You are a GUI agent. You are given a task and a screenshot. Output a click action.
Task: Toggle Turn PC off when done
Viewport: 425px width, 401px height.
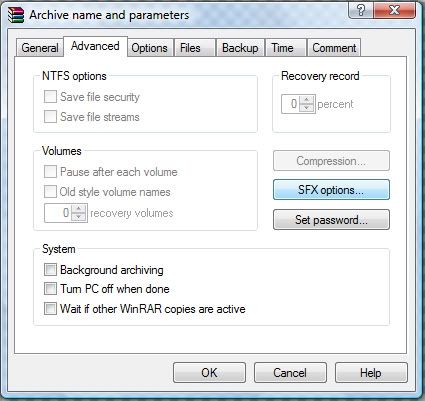(x=50, y=289)
